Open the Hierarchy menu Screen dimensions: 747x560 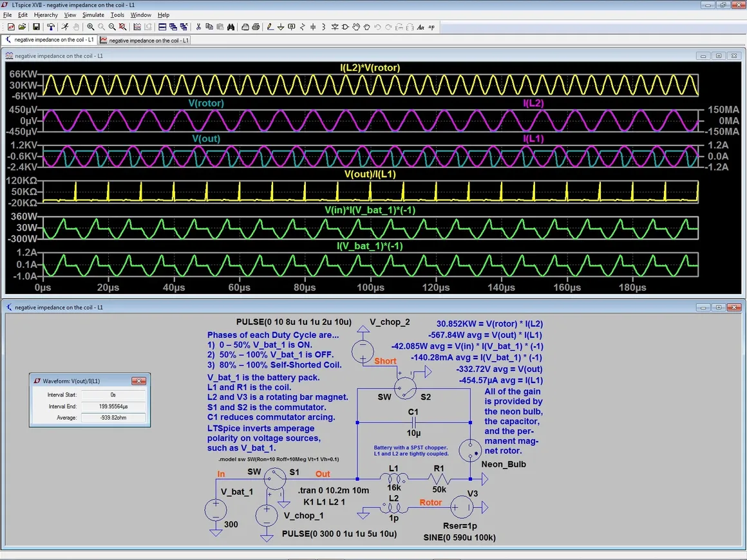tap(46, 15)
